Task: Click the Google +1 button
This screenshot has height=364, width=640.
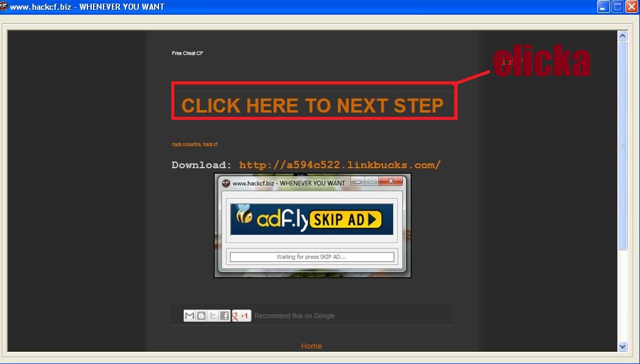Action: 241,316
